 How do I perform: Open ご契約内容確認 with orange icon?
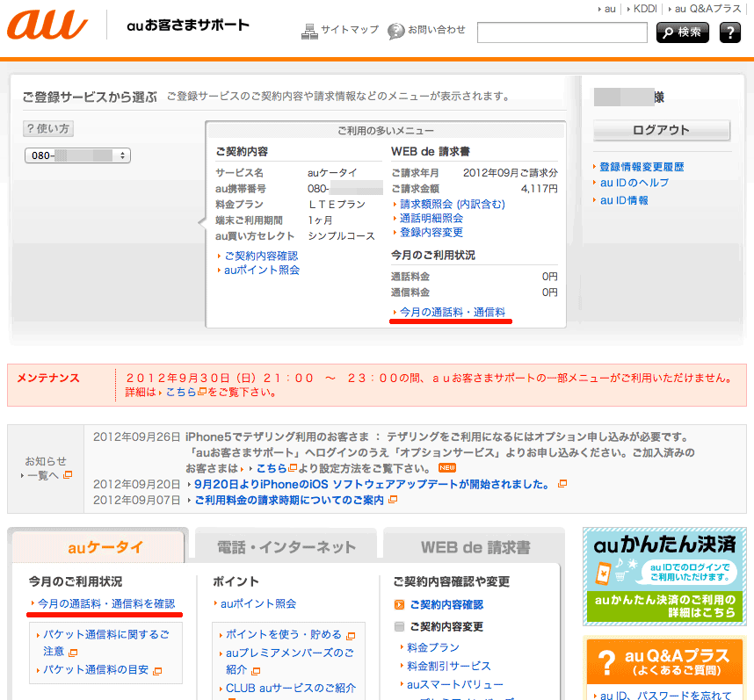click(x=446, y=604)
